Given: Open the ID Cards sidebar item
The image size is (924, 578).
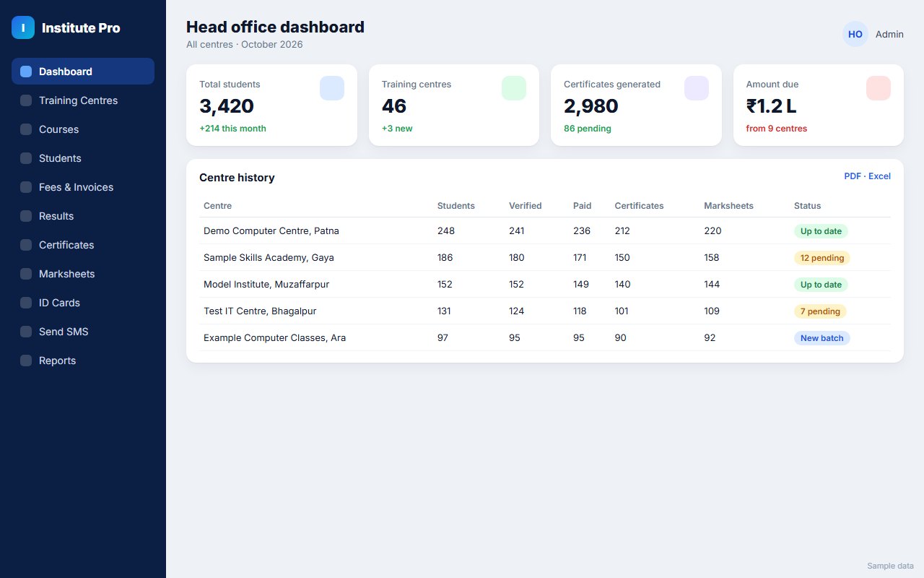Looking at the screenshot, I should coord(83,303).
